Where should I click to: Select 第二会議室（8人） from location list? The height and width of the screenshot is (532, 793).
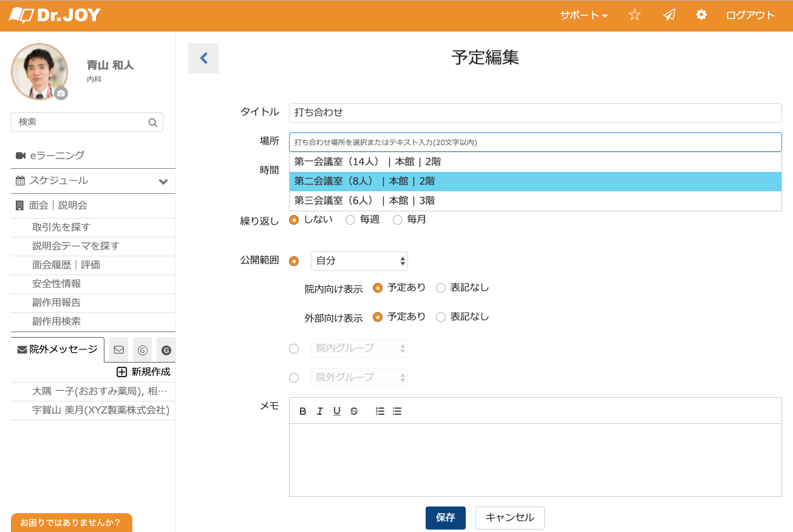534,181
